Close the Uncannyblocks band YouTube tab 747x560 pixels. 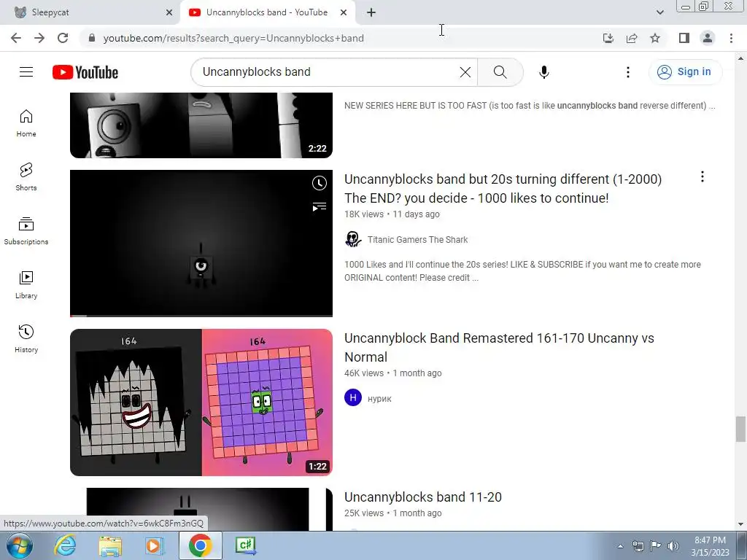[344, 12]
